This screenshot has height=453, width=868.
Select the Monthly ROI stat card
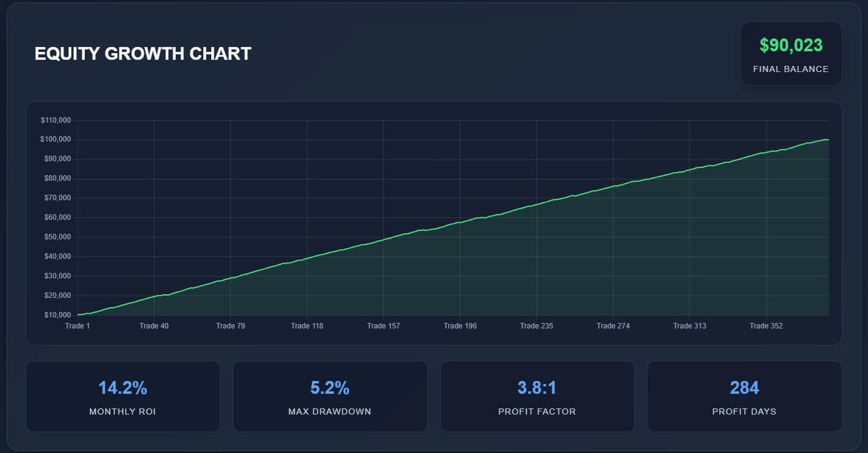tap(123, 397)
